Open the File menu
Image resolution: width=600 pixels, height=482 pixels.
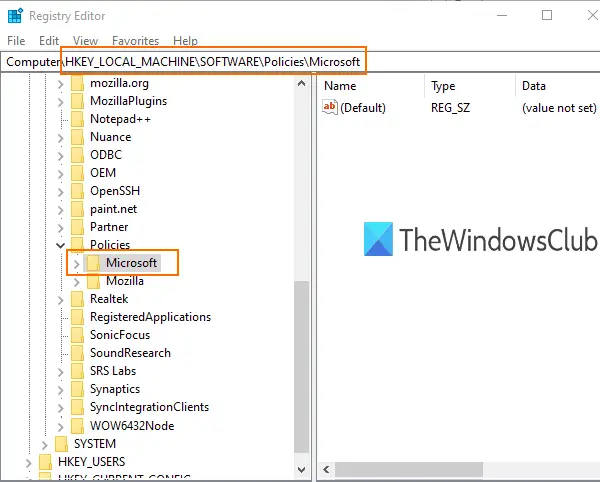(16, 41)
